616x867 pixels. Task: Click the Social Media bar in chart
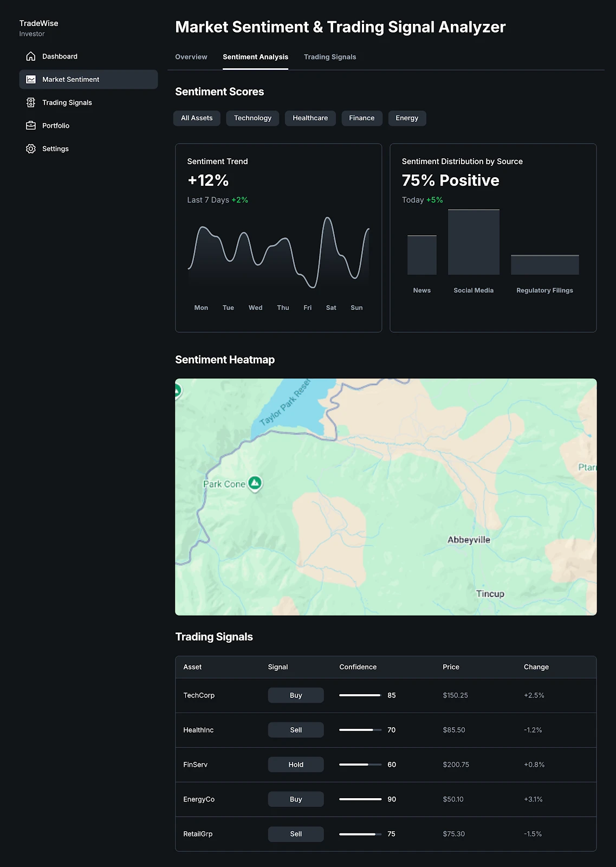tap(474, 242)
